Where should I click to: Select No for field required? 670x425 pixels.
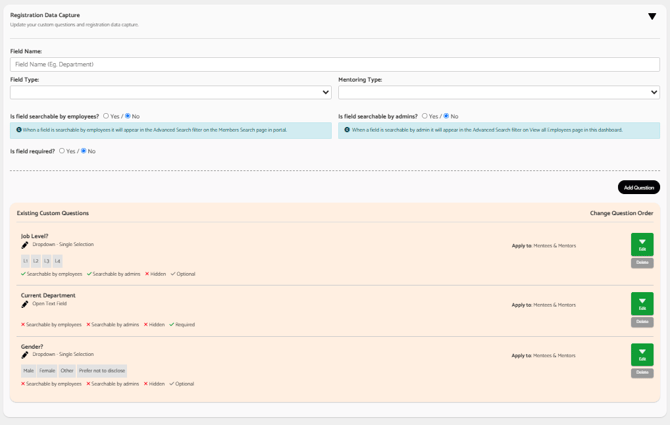tap(83, 151)
